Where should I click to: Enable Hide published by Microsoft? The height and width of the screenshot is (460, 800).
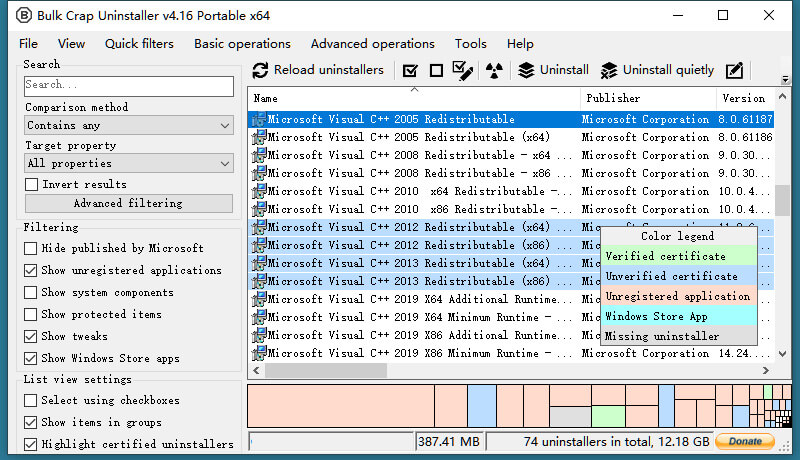point(31,248)
